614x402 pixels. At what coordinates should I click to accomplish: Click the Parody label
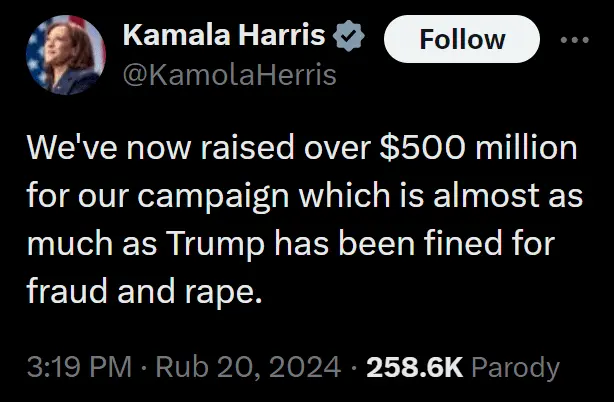(514, 367)
